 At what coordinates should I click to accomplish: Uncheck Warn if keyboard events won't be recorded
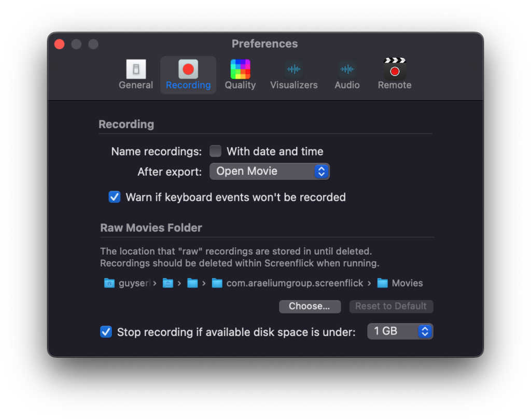coord(115,197)
